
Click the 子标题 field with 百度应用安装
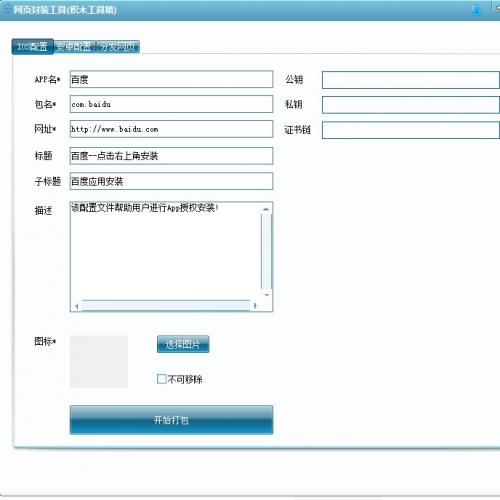[x=171, y=181]
